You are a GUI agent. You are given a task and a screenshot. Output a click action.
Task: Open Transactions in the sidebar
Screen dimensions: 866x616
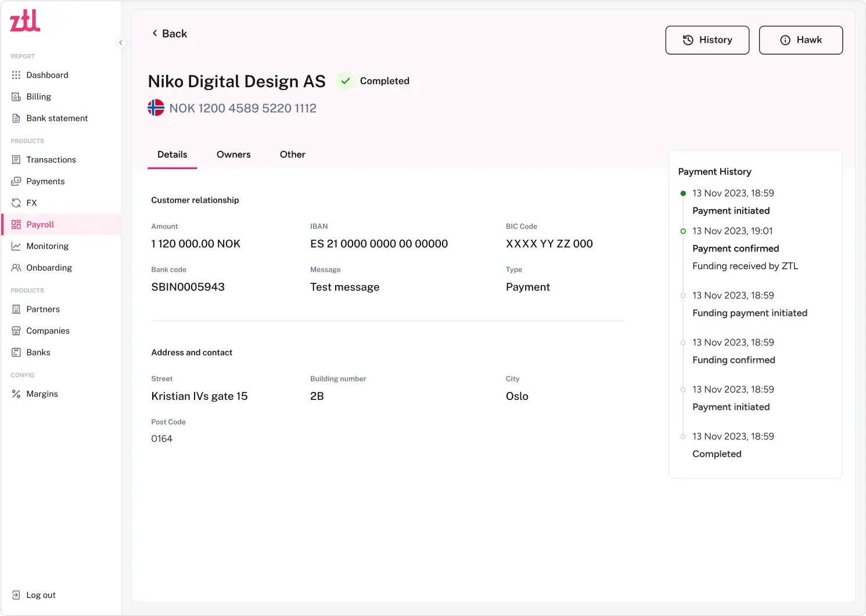[51, 160]
